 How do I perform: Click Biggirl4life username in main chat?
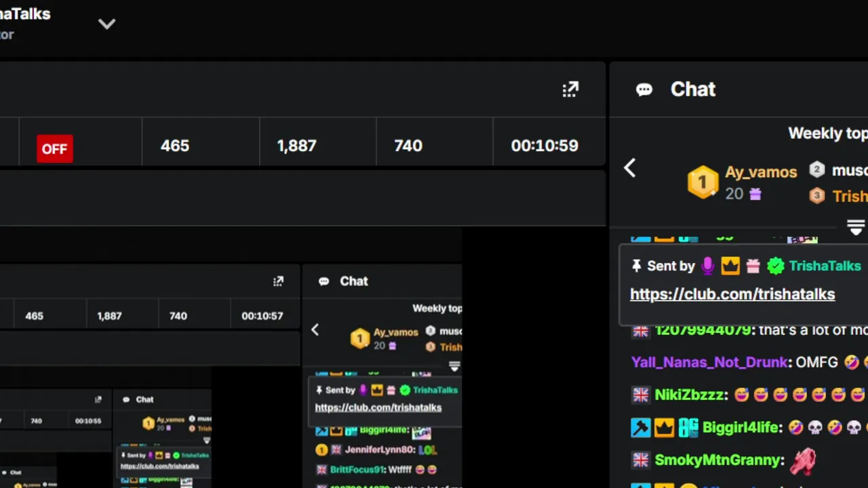(x=742, y=428)
